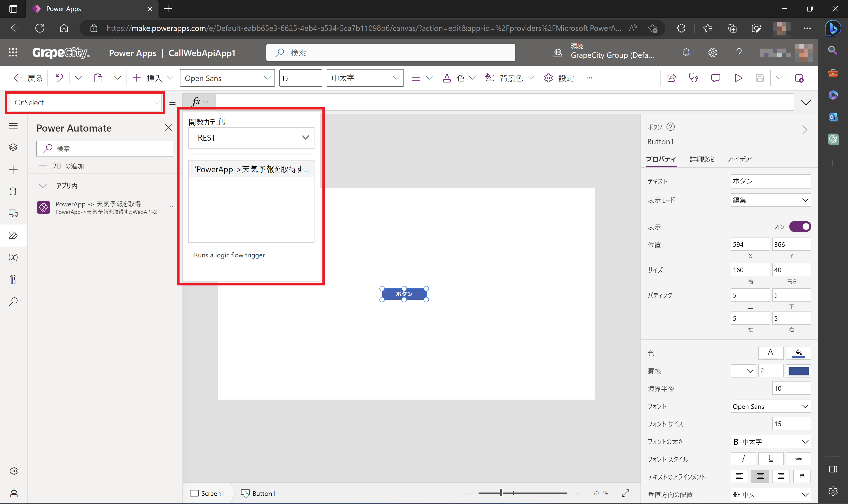Image resolution: width=848 pixels, height=504 pixels.
Task: Click the border color swatch
Action: [x=798, y=371]
